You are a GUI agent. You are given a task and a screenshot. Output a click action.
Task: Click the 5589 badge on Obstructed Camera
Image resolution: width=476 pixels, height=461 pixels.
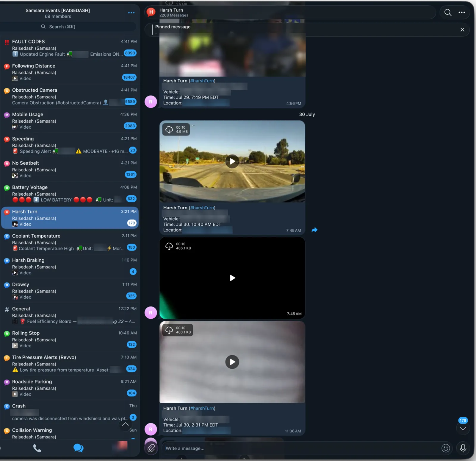pos(130,102)
